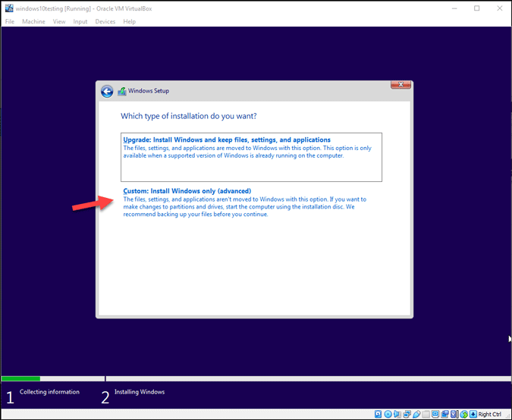Open the Input menu
This screenshot has width=512, height=420.
80,21
